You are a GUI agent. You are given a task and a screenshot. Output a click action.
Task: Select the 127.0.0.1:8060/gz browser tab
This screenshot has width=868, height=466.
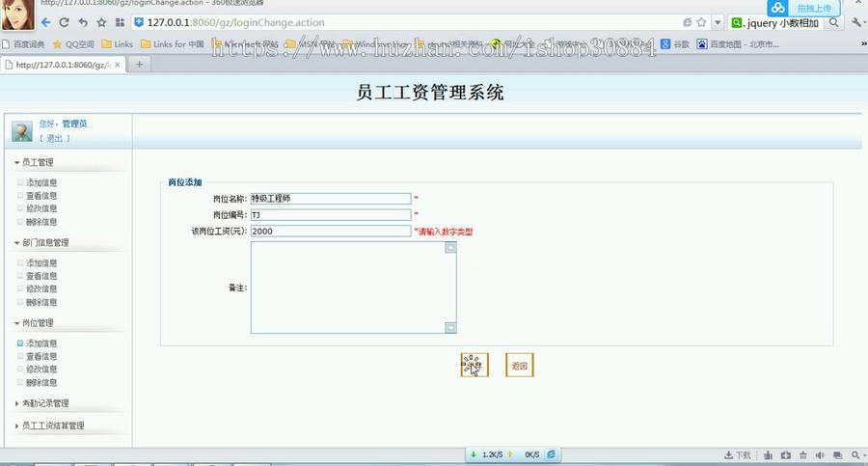click(x=63, y=65)
